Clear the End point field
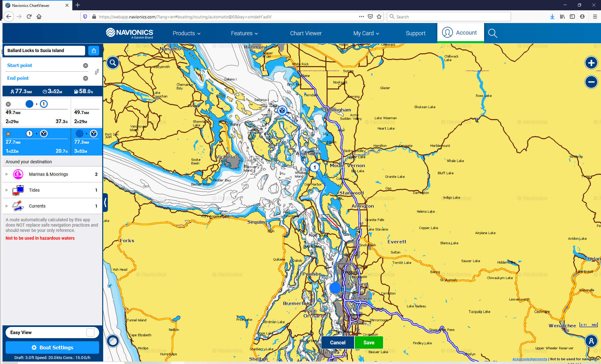This screenshot has width=601, height=364. point(85,78)
